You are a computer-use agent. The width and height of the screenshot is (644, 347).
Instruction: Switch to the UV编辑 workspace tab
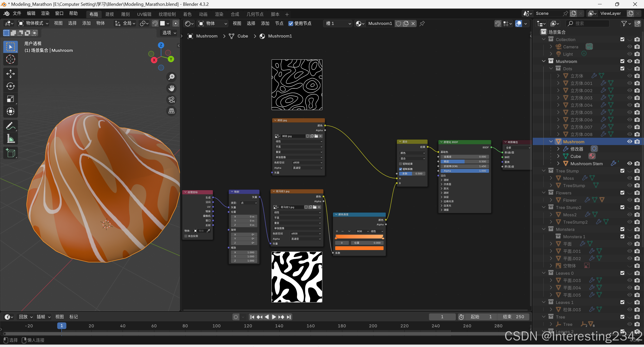pos(144,14)
